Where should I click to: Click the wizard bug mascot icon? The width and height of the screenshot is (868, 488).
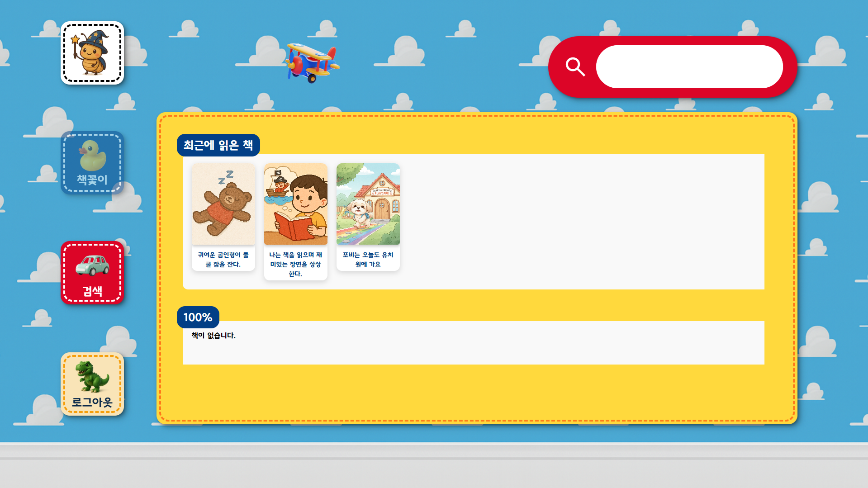[x=92, y=53]
